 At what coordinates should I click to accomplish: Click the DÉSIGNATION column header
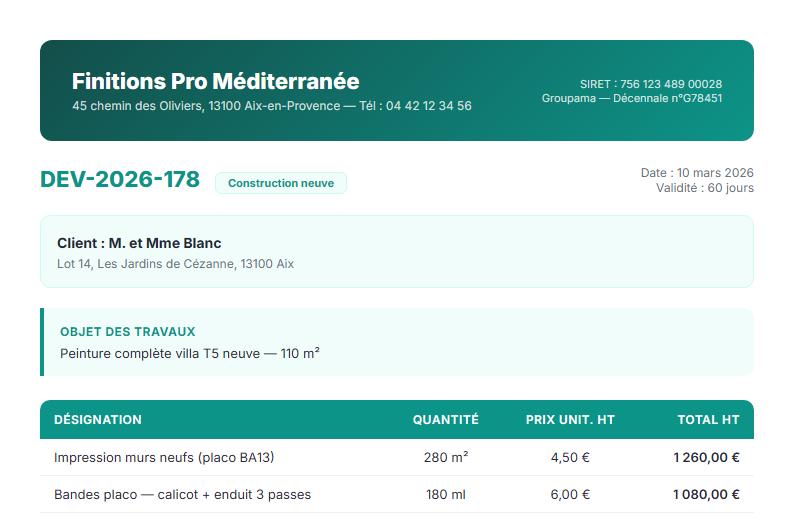tap(98, 420)
